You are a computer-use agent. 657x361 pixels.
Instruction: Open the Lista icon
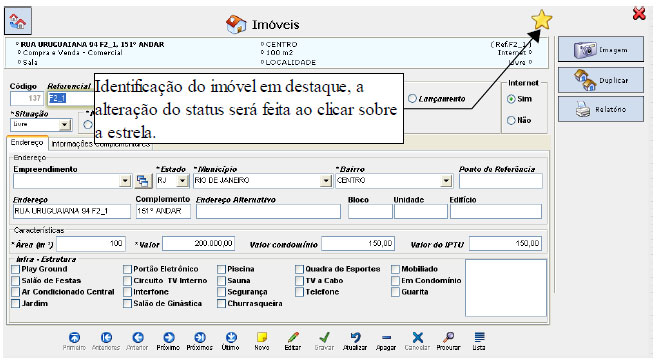(479, 338)
